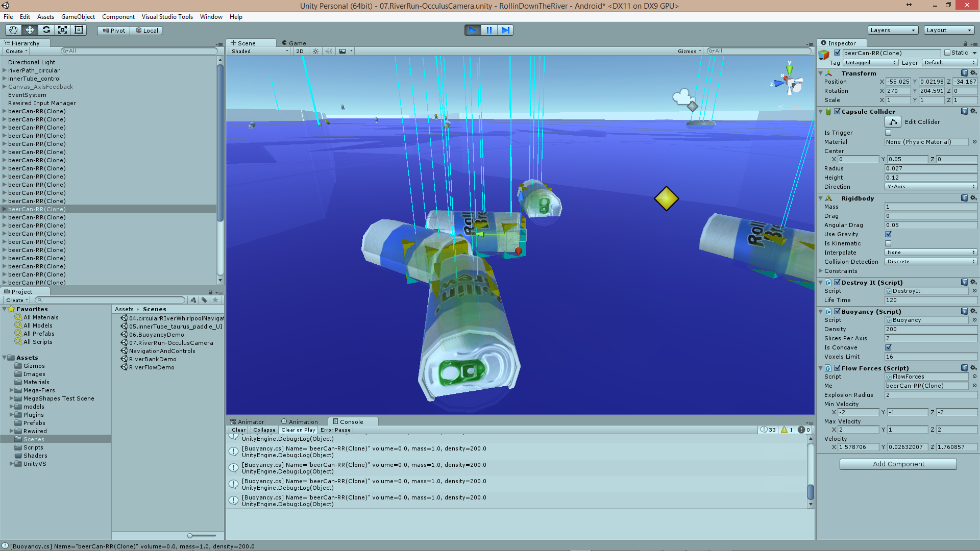Open Rigidbody help book icon
Image resolution: width=980 pixels, height=551 pixels.
click(964, 198)
